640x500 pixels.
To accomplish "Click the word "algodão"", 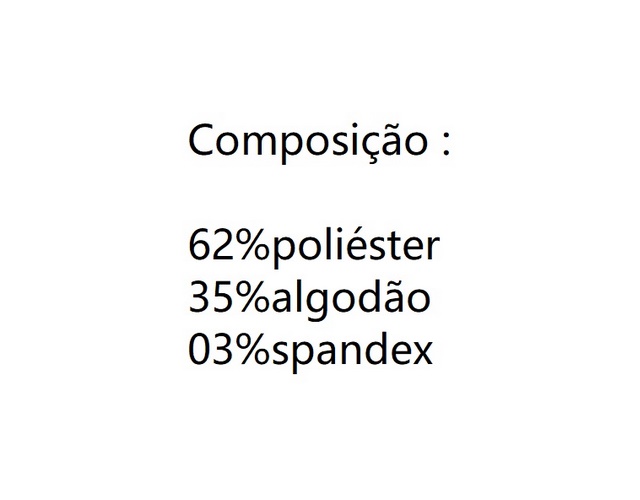I will click(350, 298).
